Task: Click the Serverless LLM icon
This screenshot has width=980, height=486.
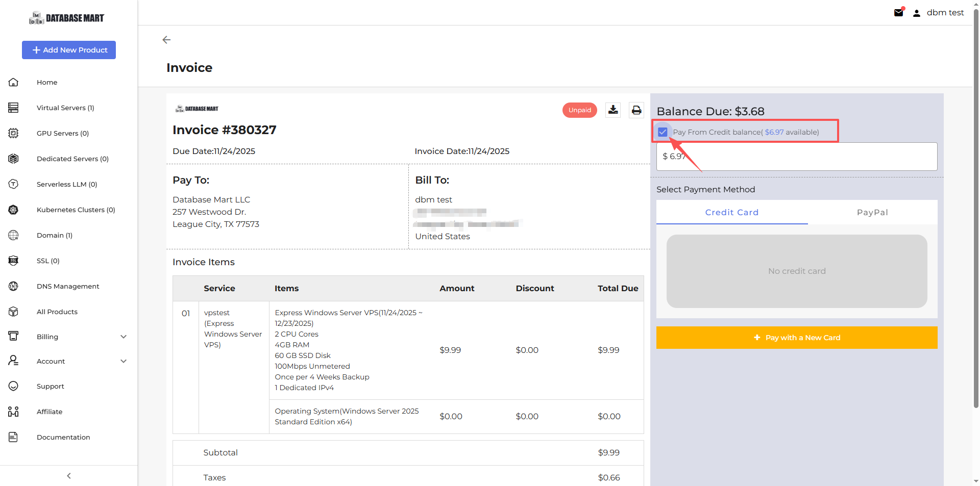Action: (x=13, y=184)
